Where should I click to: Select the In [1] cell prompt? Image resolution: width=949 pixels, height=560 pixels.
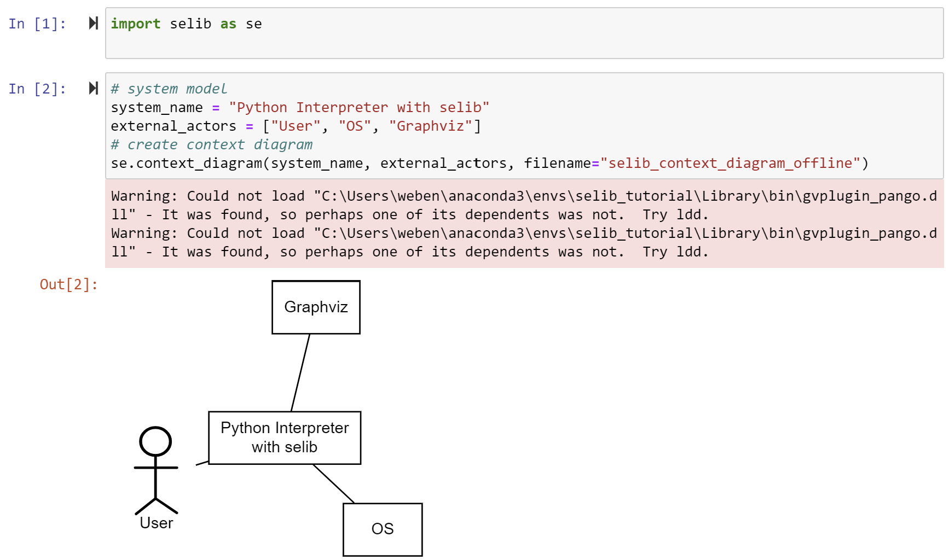[x=37, y=24]
